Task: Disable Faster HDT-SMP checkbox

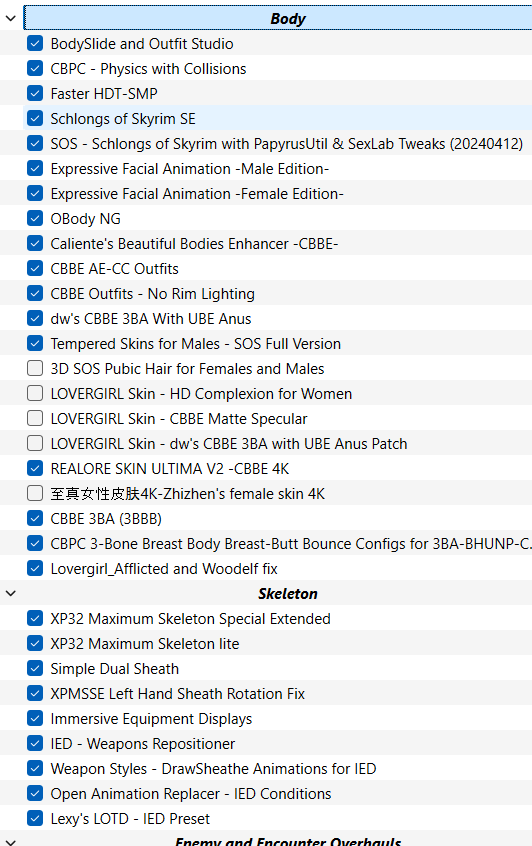Action: tap(35, 93)
